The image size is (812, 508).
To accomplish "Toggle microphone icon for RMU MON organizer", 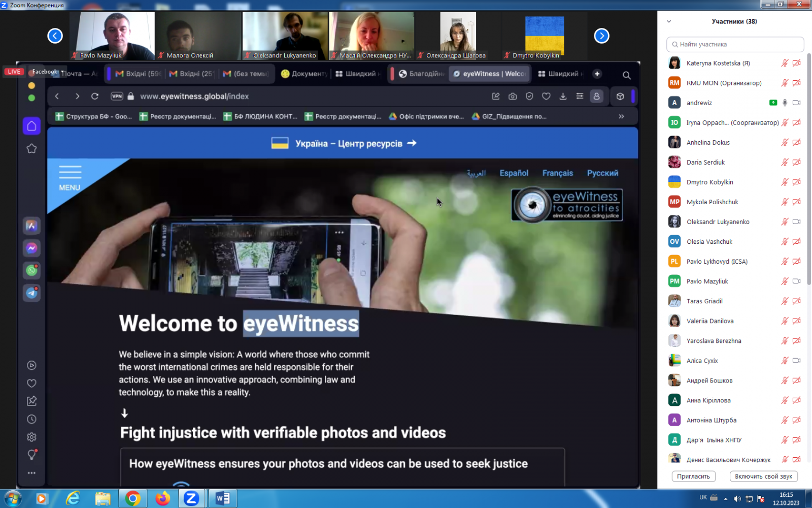I will (785, 83).
